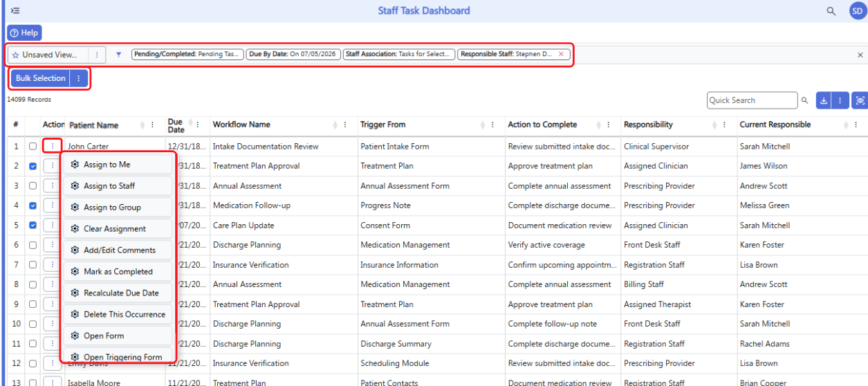Viewport: 868px width, 386px height.
Task: Open row 6 action kebab
Action: coord(53,245)
